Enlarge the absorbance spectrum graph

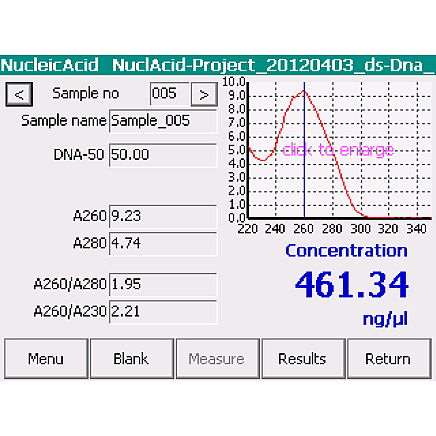[340, 150]
